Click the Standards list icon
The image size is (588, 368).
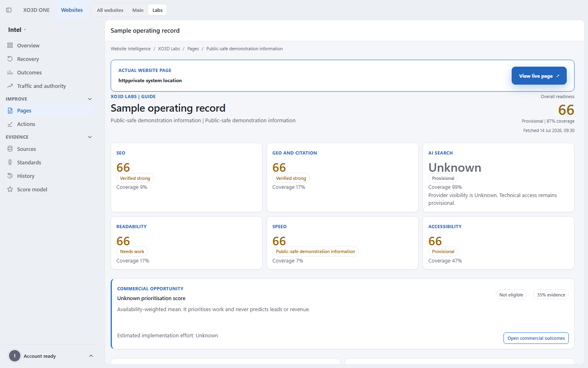tap(10, 162)
